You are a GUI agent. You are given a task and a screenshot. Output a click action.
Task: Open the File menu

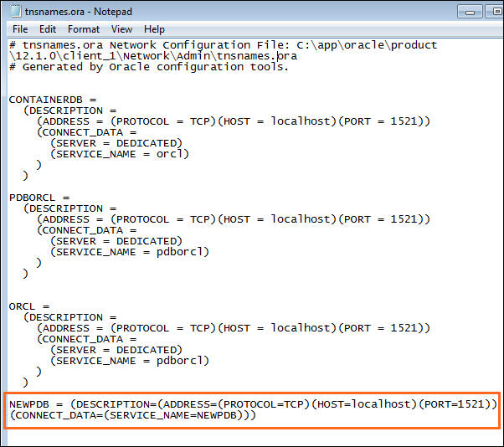click(20, 29)
